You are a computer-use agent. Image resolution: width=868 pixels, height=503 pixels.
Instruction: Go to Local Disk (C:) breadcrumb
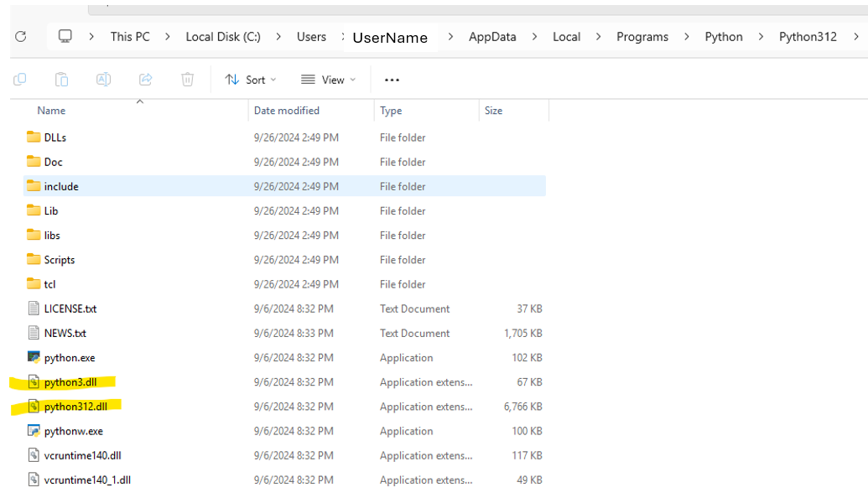click(223, 37)
